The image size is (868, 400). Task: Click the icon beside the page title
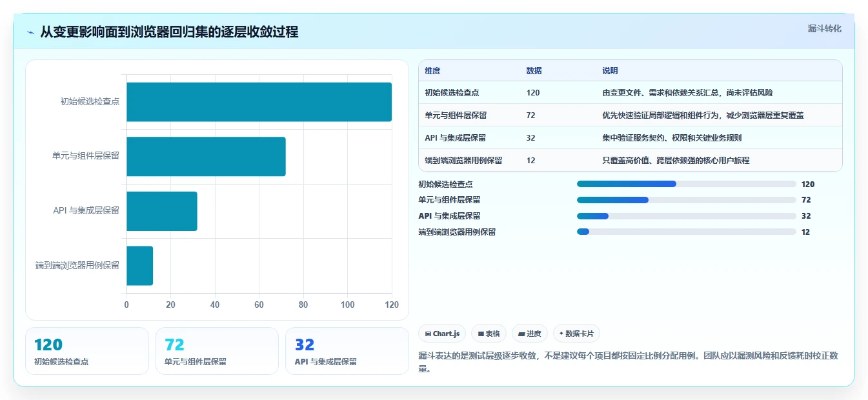31,32
